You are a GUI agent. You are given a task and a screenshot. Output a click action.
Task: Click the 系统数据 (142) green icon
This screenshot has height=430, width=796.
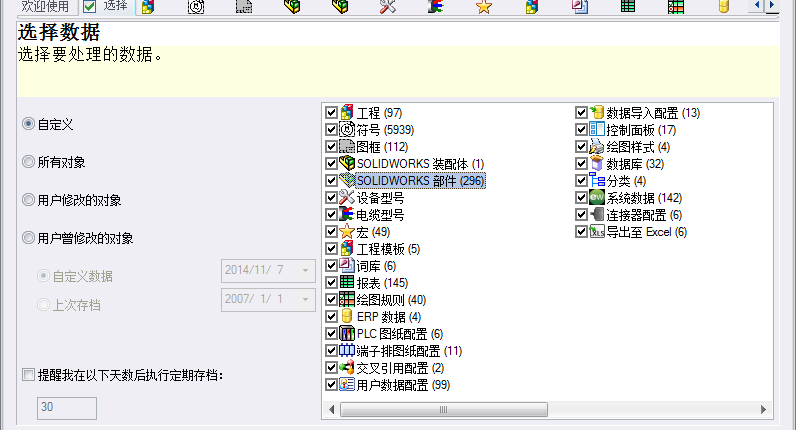tap(596, 197)
